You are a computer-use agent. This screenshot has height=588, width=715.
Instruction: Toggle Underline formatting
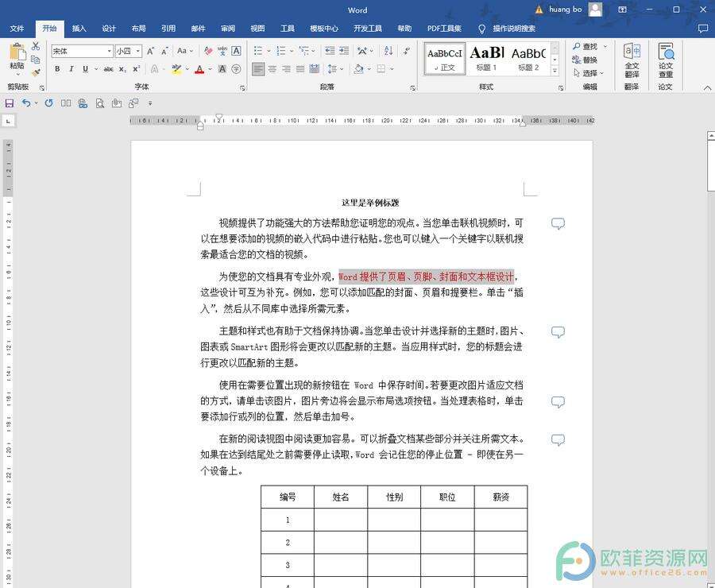85,69
